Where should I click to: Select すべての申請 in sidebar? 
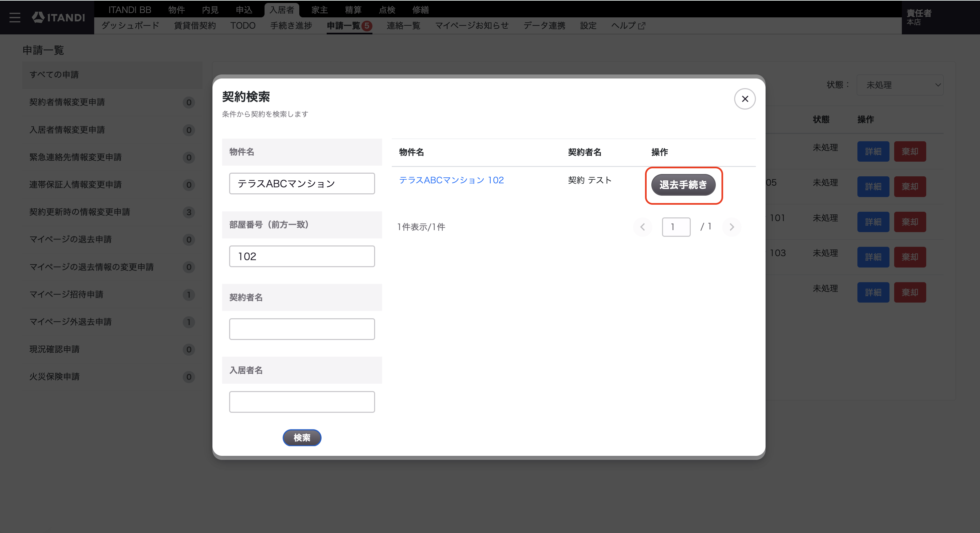click(112, 75)
